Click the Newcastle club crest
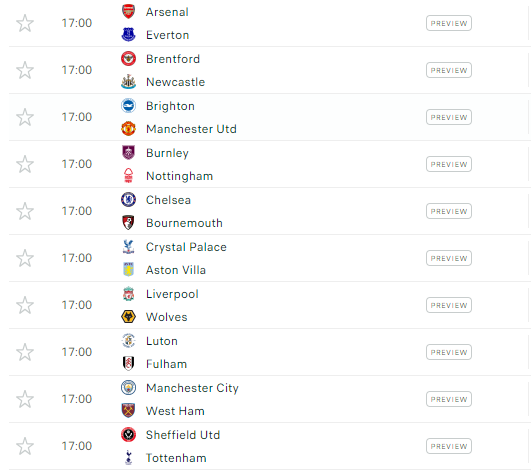The image size is (531, 471). click(128, 82)
